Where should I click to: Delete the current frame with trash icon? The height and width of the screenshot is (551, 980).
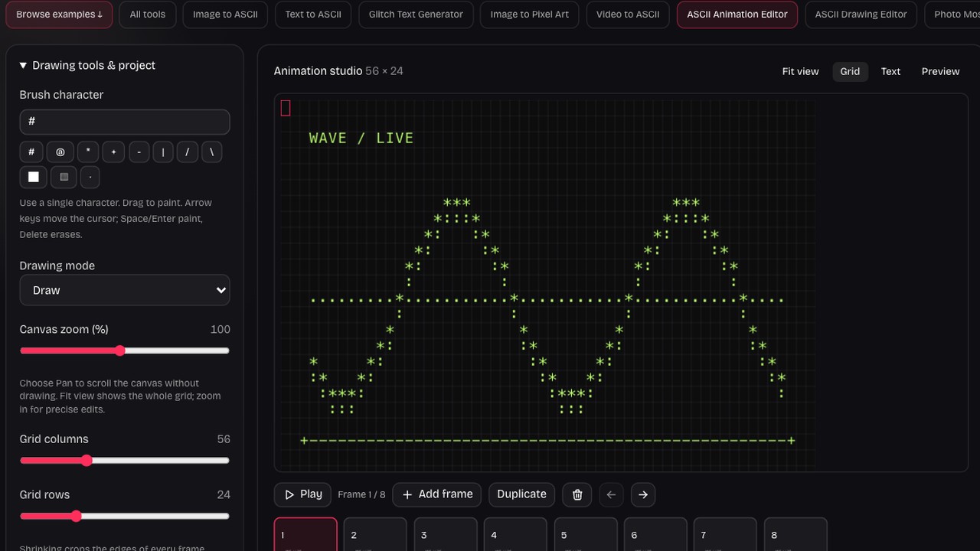coord(577,494)
